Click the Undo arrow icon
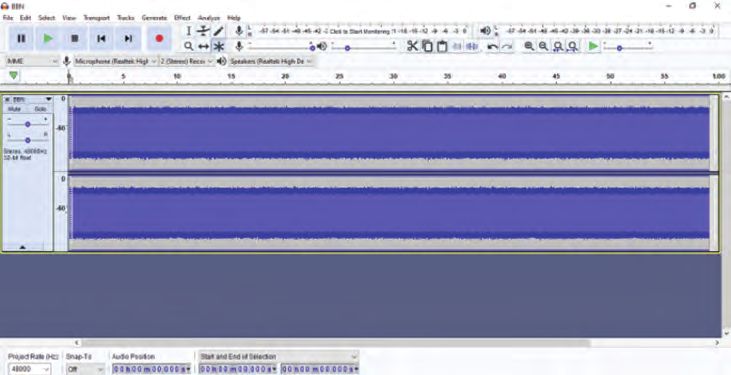The width and height of the screenshot is (731, 375). pos(492,46)
